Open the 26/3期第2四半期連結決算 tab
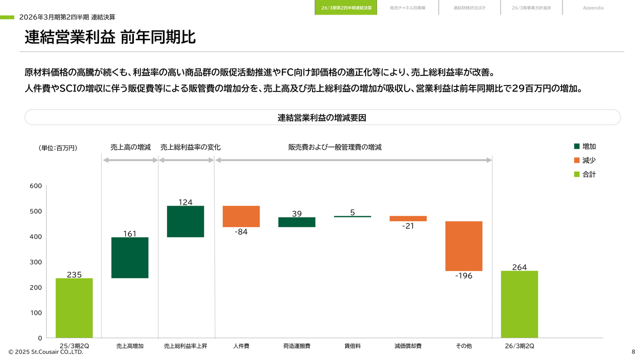644x362 pixels. click(x=346, y=8)
